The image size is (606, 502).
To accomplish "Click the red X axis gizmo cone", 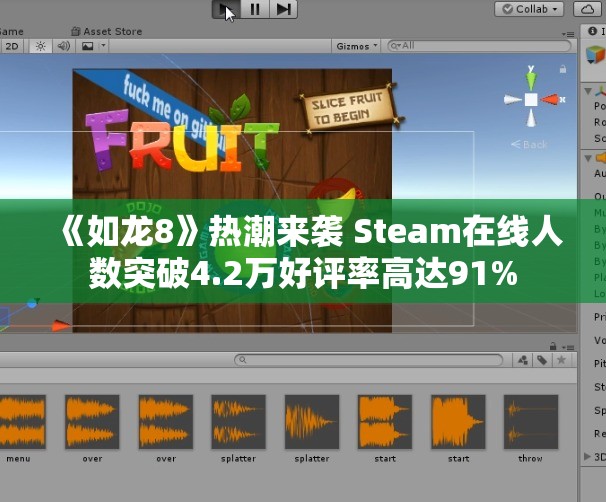I will click(550, 100).
